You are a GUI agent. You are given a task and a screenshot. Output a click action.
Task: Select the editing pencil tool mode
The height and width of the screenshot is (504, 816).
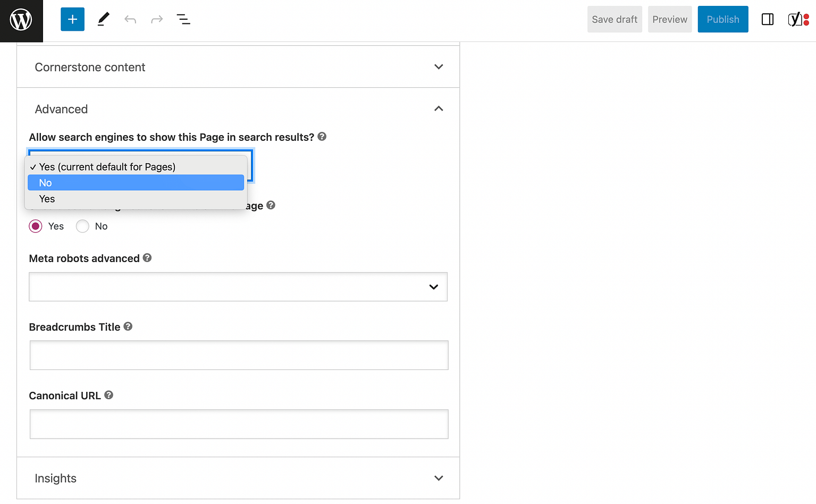point(103,19)
